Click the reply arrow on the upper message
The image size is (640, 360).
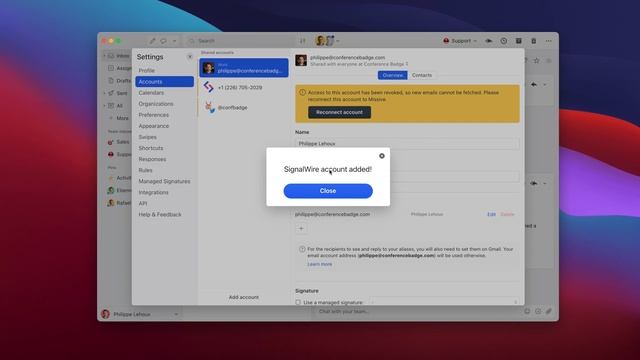tap(534, 84)
